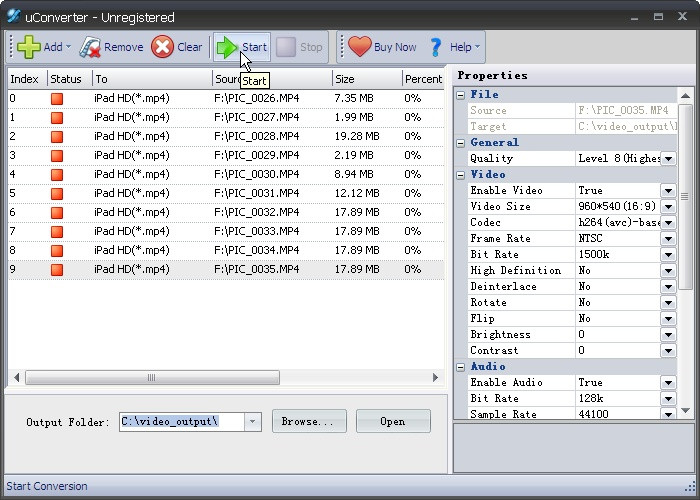Open the Output Folder dropdown arrow
The width and height of the screenshot is (700, 500).
pos(252,421)
